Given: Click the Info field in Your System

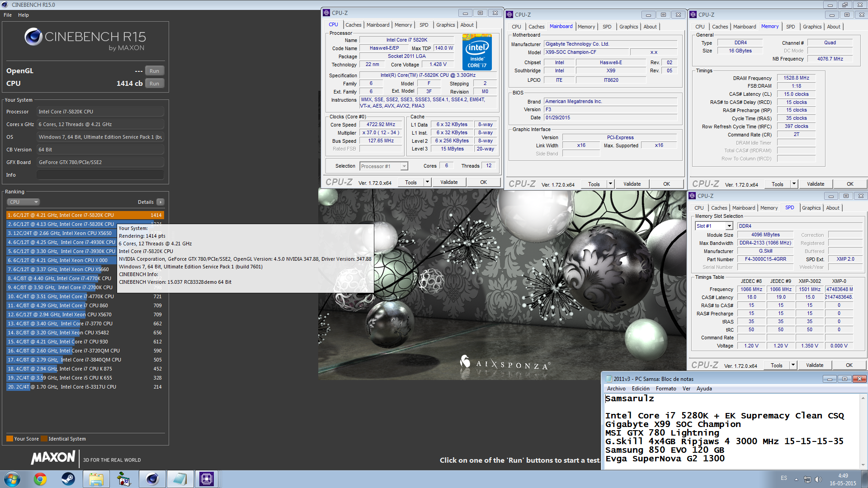Looking at the screenshot, I should 100,175.
